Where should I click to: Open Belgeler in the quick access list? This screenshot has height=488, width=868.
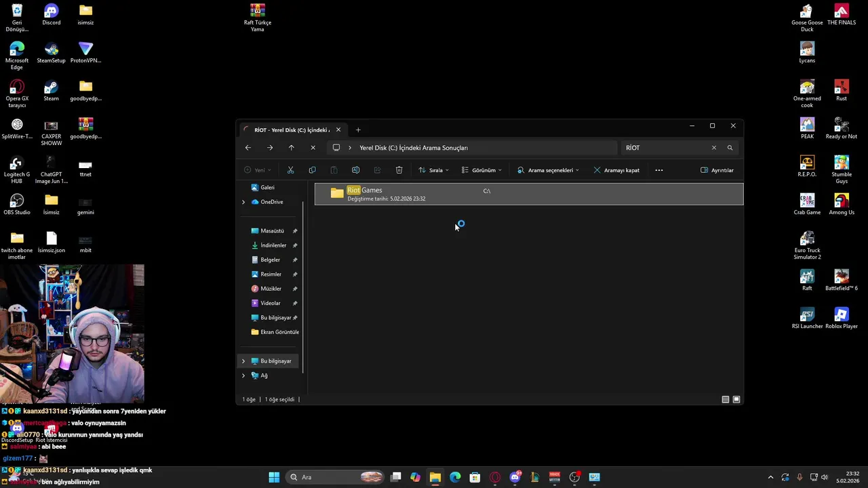(x=270, y=260)
